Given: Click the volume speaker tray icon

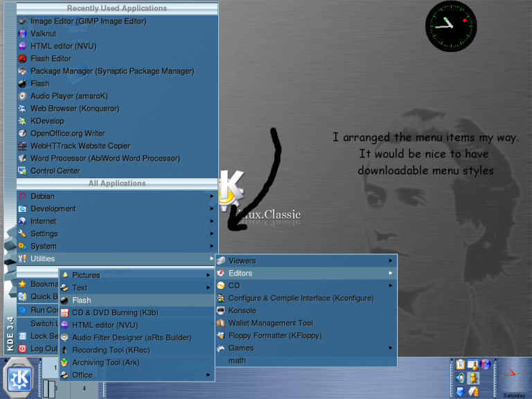Looking at the screenshot, I should (461, 378).
